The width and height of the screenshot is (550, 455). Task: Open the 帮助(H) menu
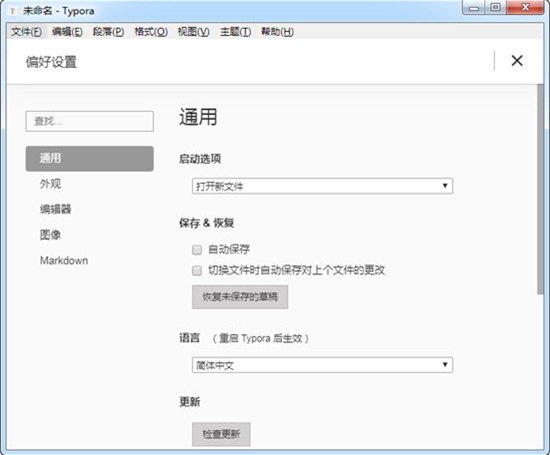[x=277, y=32]
